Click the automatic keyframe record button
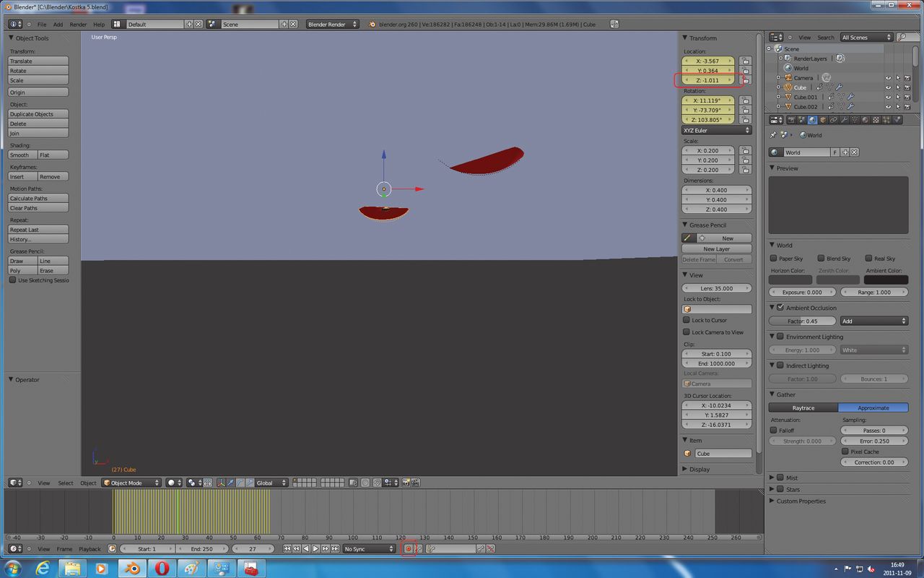Screen dimensions: 924x578 (x=409, y=549)
